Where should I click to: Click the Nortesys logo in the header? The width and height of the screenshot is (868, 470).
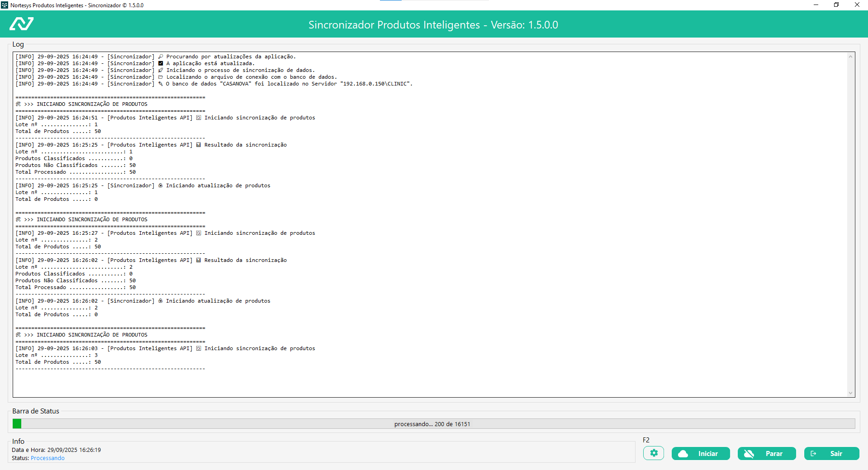click(22, 24)
